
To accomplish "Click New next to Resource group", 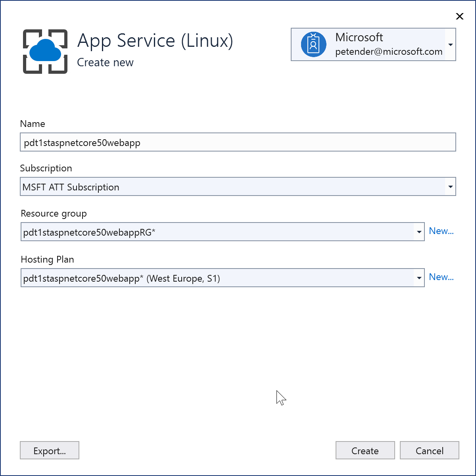I will (441, 231).
